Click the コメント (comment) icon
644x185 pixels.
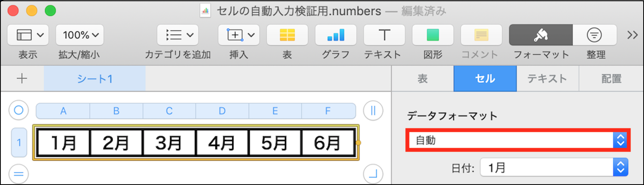pos(481,35)
